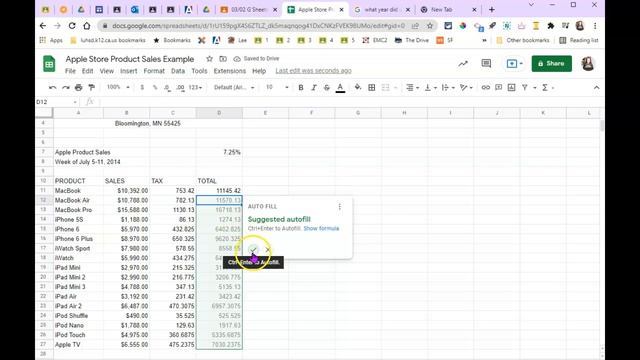
Task: Click the document title Apple Store Product Sales Example
Action: pyautogui.click(x=130, y=59)
